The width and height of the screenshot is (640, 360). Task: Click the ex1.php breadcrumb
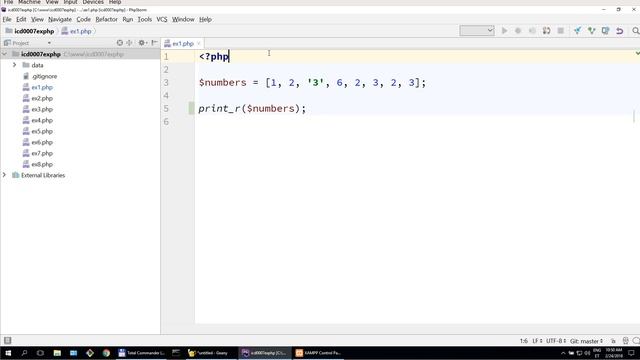click(77, 31)
